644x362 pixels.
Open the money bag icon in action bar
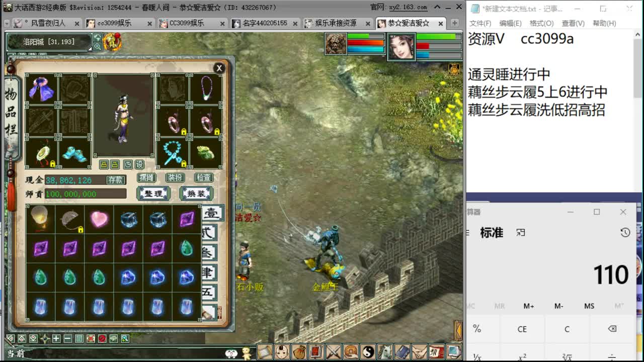tap(299, 351)
